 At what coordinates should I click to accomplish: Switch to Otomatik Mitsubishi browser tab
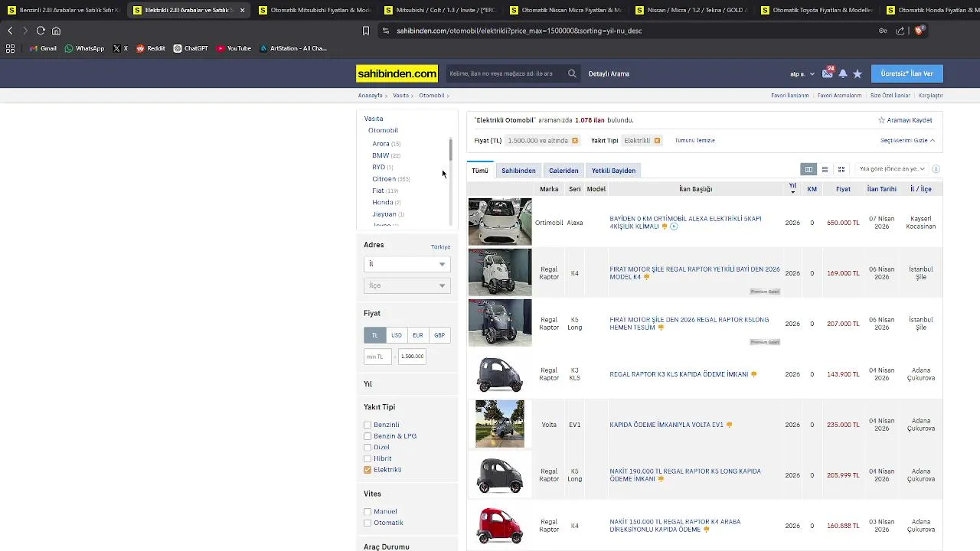click(314, 10)
